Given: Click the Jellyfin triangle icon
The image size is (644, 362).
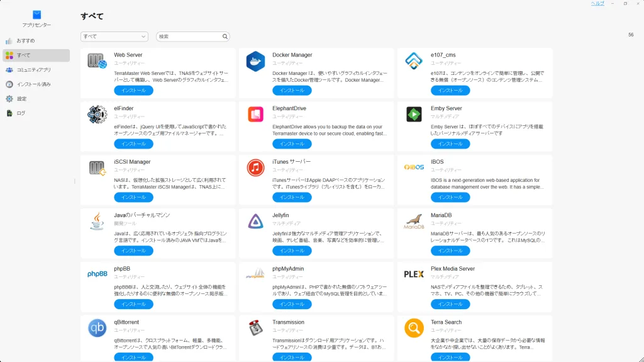Looking at the screenshot, I should tap(255, 222).
